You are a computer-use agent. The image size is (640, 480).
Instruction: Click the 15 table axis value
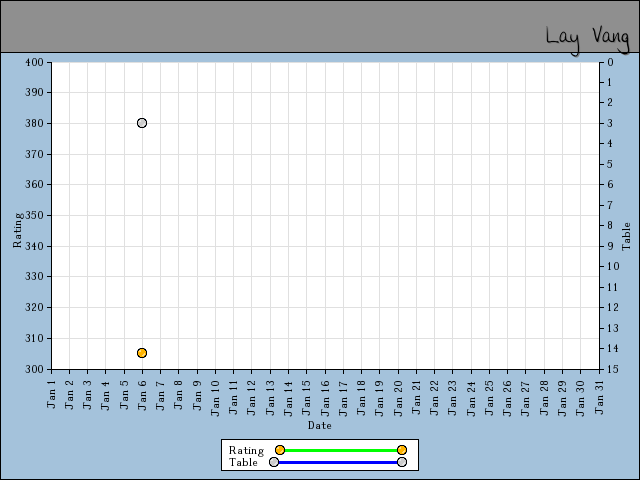613,369
